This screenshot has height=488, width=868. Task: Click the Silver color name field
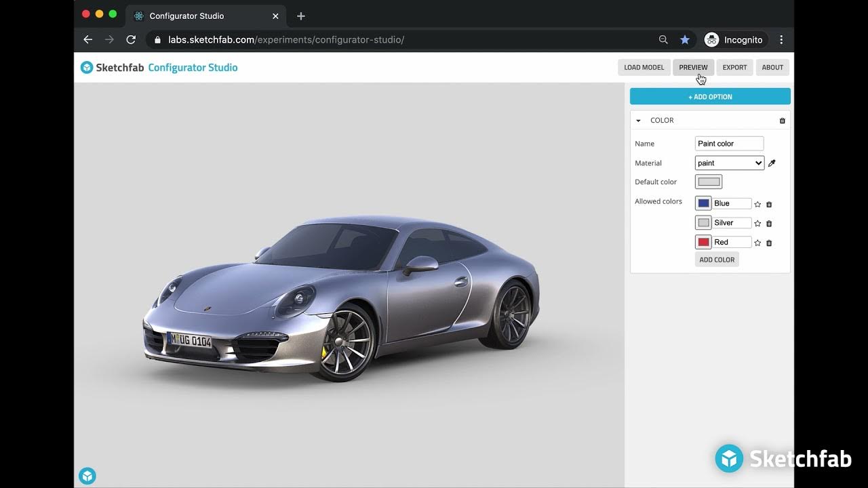pos(732,222)
